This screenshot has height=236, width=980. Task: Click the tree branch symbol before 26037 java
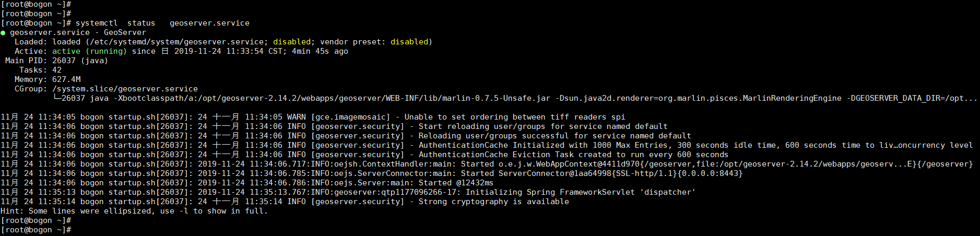pos(57,98)
